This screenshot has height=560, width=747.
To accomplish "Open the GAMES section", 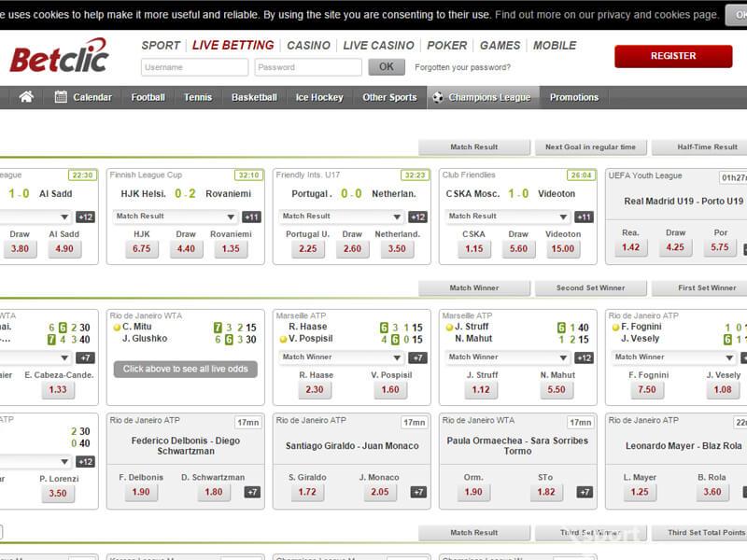I will (x=500, y=45).
